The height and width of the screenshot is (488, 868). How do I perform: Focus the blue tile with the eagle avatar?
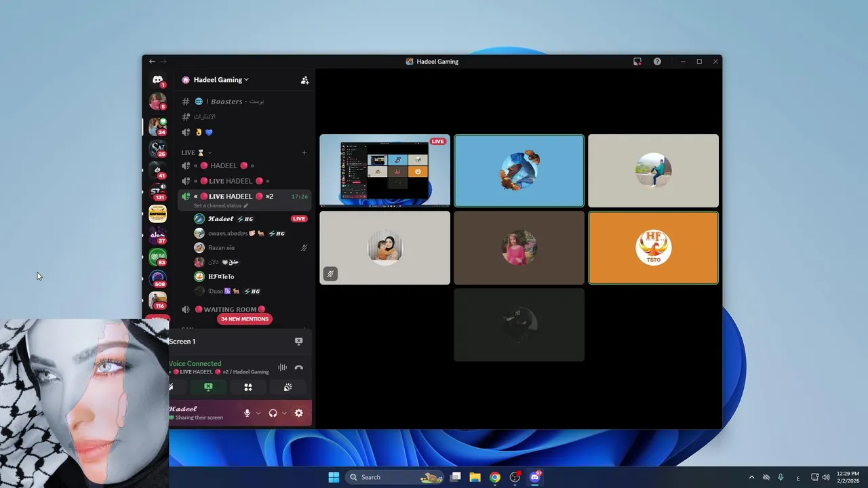[519, 171]
